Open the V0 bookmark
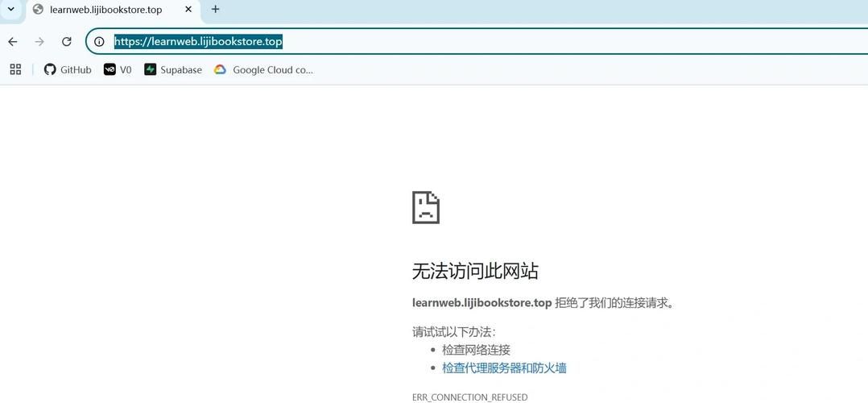 pos(118,70)
